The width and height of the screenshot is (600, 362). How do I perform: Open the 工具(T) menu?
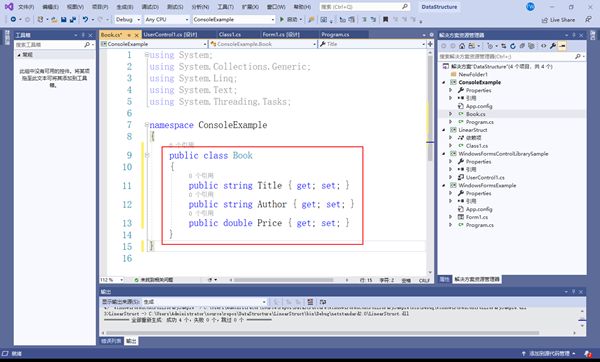(x=225, y=7)
